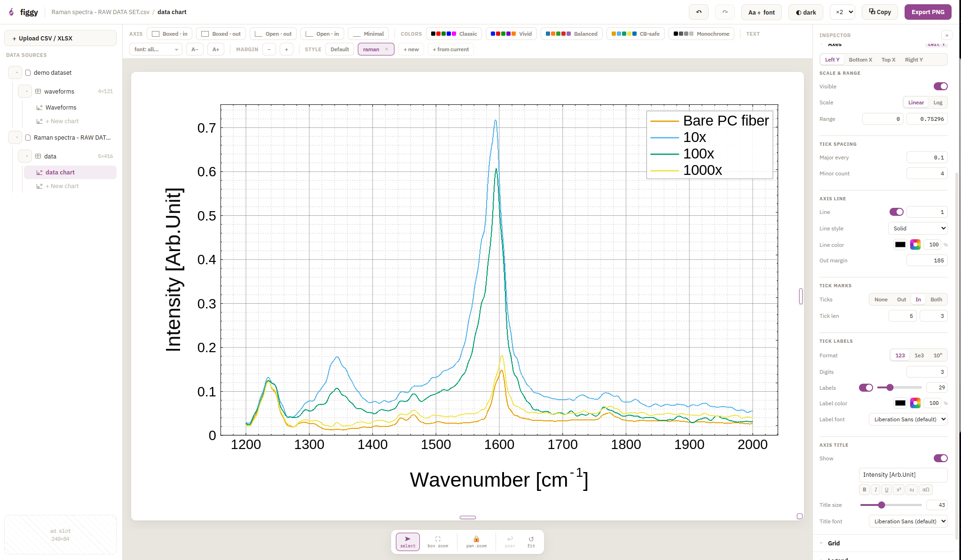
Task: Toggle axis title Show switch
Action: (940, 458)
